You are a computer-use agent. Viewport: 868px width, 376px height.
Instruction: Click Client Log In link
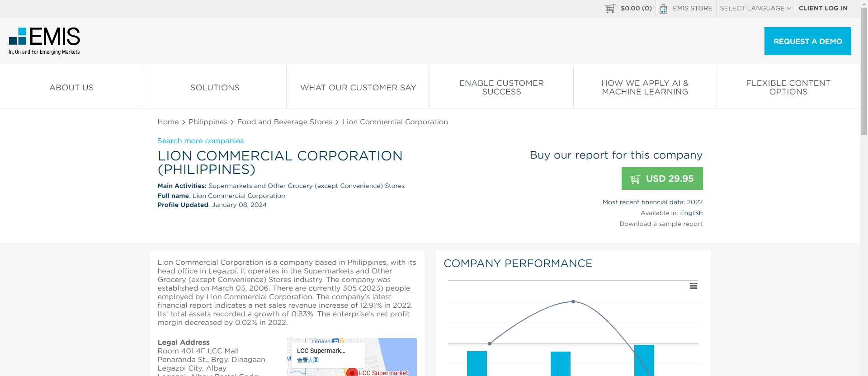[823, 8]
